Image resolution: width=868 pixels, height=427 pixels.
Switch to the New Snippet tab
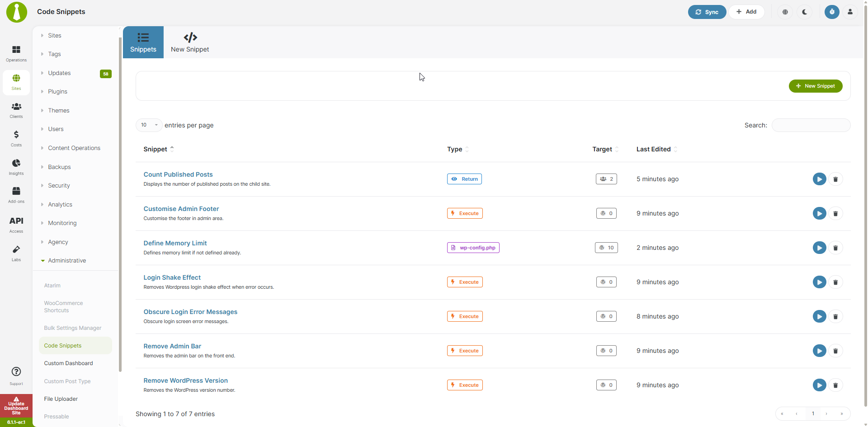(x=190, y=42)
